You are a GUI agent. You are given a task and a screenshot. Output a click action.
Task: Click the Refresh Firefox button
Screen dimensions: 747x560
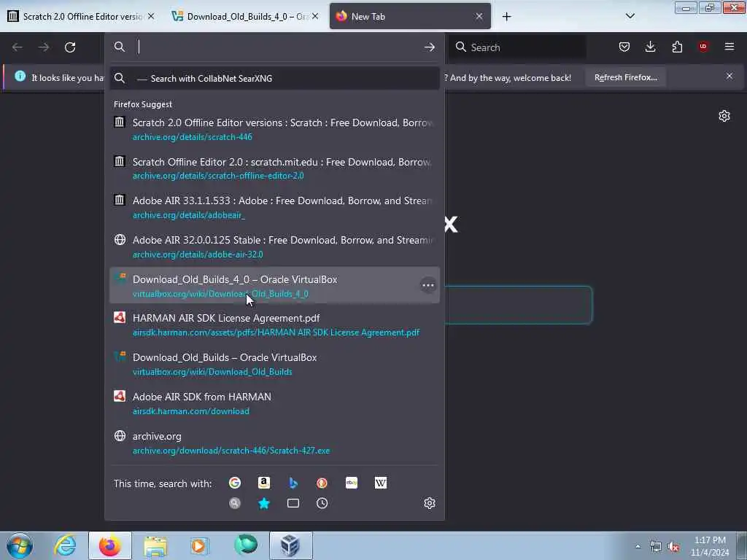(x=625, y=77)
